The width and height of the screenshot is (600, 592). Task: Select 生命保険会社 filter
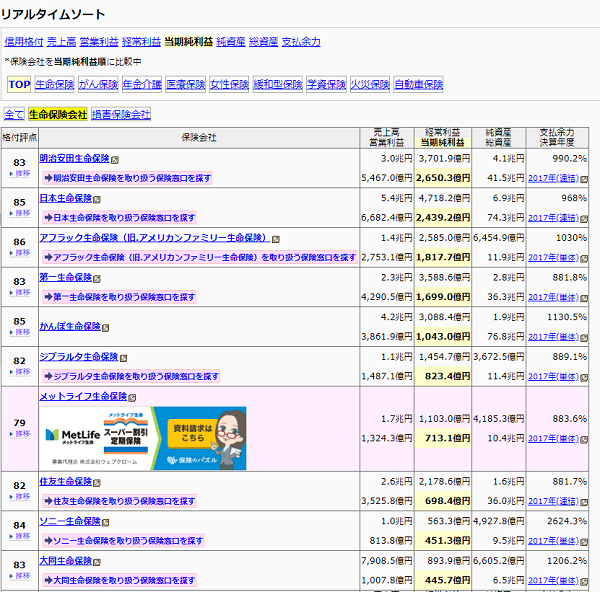click(x=58, y=114)
